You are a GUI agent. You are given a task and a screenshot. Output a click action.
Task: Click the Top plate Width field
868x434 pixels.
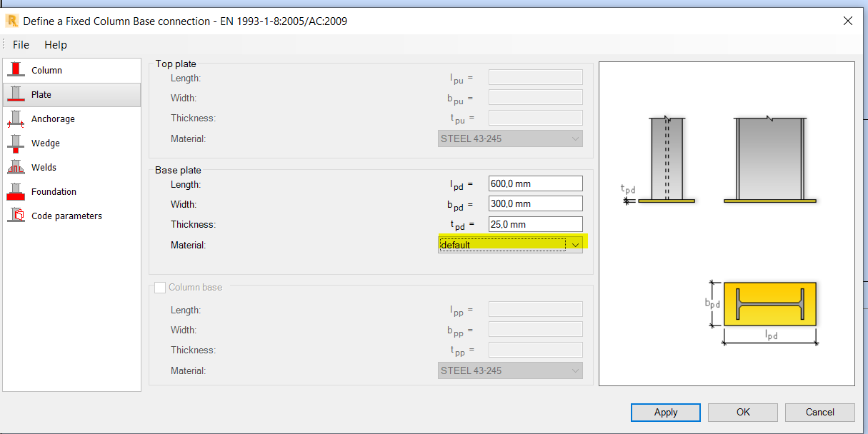pyautogui.click(x=536, y=97)
